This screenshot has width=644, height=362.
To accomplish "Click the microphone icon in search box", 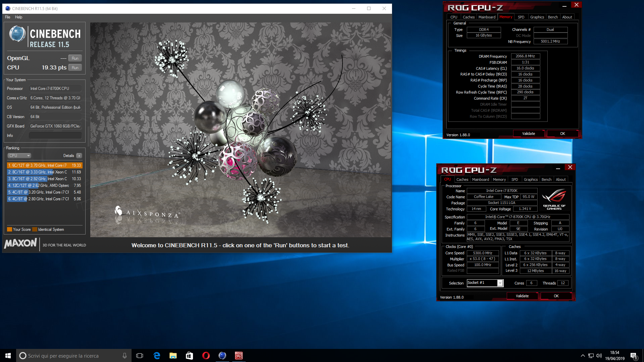I will (125, 356).
